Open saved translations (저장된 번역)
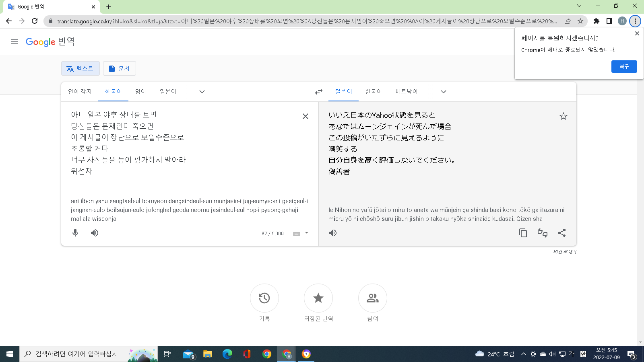 click(318, 298)
